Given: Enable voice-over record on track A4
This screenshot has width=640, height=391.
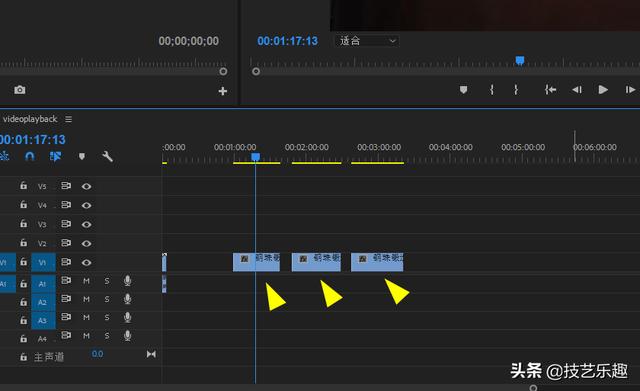Looking at the screenshot, I should (x=127, y=335).
